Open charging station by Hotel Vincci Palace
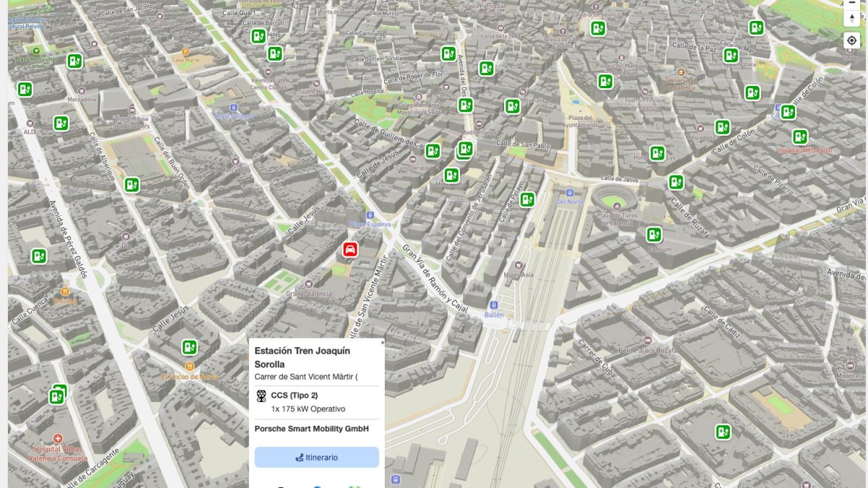 pyautogui.click(x=731, y=55)
